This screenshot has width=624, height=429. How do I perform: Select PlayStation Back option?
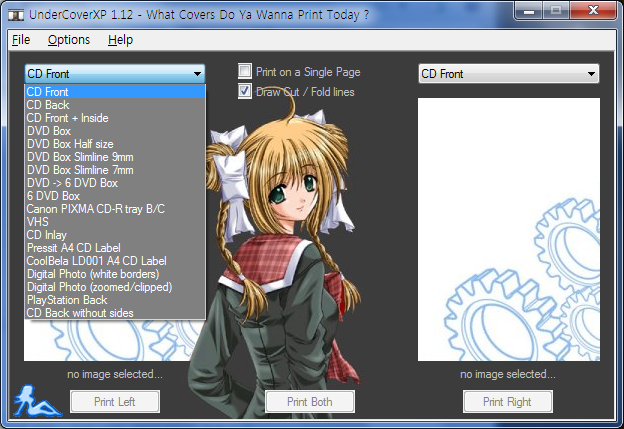115,300
